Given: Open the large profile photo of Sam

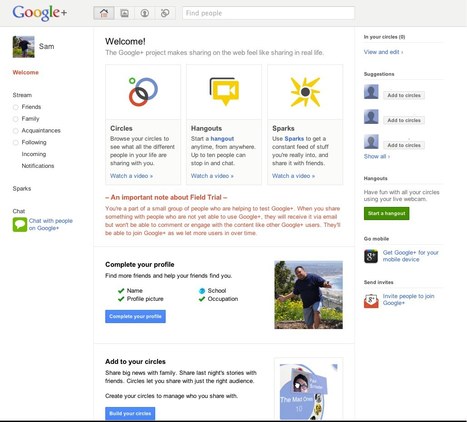Looking at the screenshot, I should click(x=308, y=295).
